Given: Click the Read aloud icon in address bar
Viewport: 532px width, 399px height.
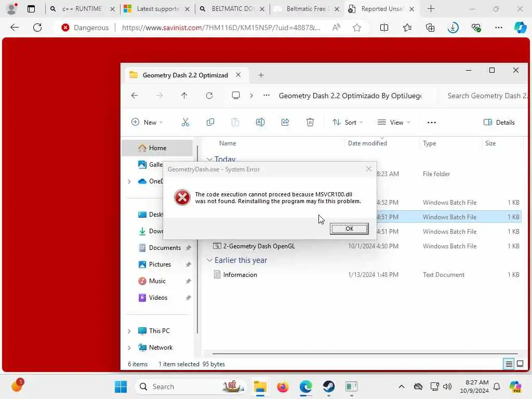Looking at the screenshot, I should pos(336,28).
